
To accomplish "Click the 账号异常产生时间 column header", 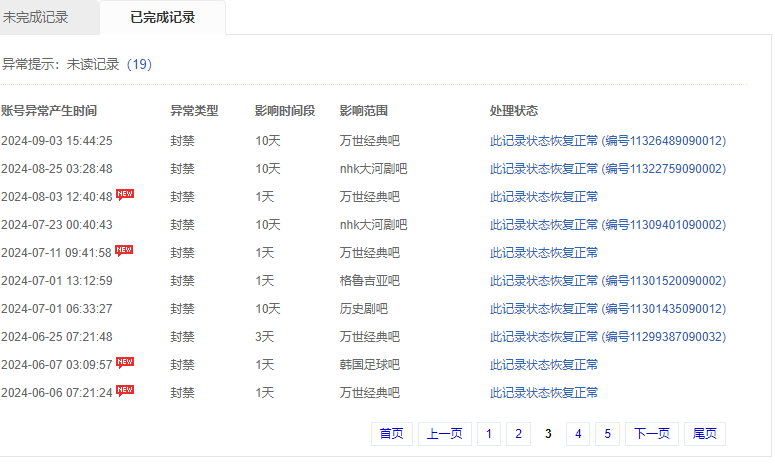I will 49,111.
